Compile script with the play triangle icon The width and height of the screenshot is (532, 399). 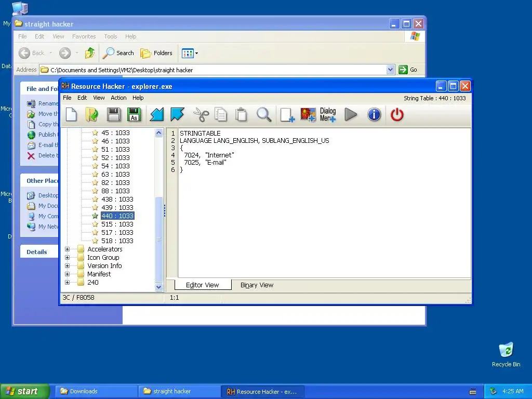351,115
